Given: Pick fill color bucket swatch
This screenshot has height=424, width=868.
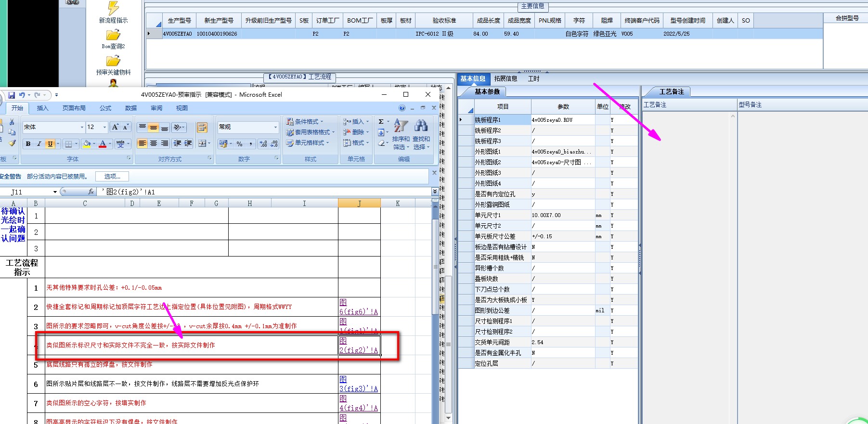Looking at the screenshot, I should 87,143.
